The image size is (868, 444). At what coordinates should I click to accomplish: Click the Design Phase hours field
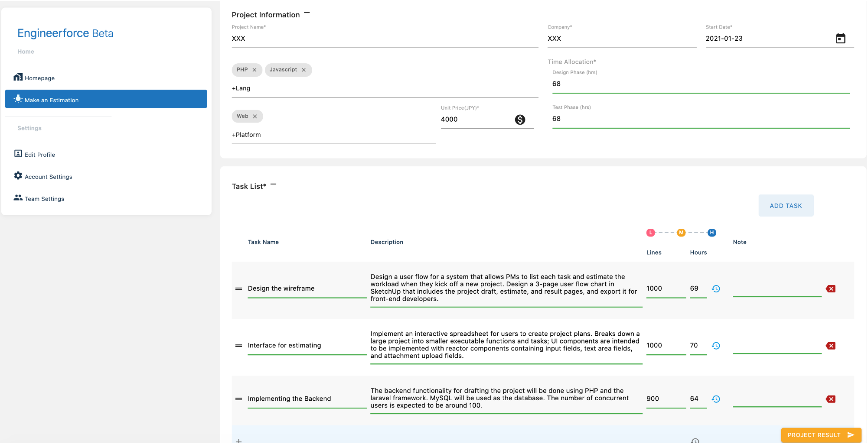point(701,84)
